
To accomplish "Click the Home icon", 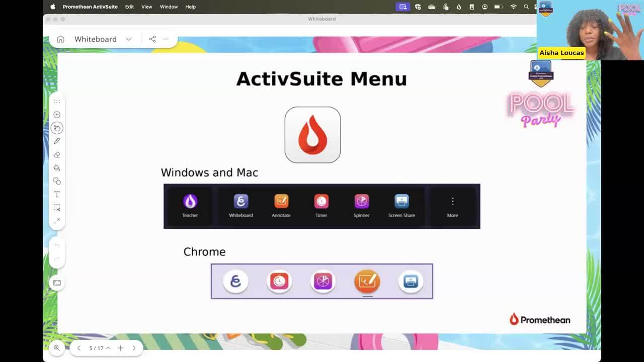I will point(60,39).
